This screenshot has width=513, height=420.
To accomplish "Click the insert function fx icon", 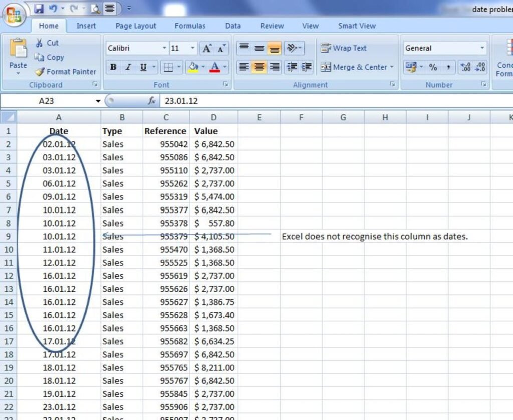I will coord(152,101).
